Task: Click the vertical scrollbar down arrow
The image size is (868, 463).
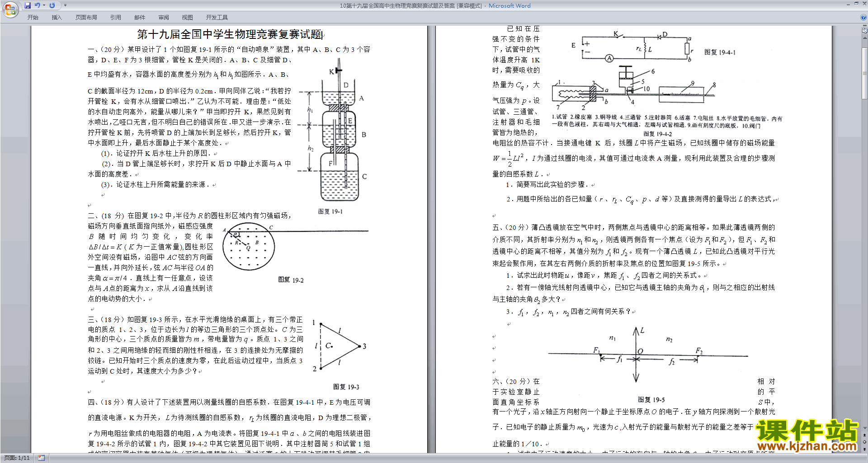Action: pos(865,428)
